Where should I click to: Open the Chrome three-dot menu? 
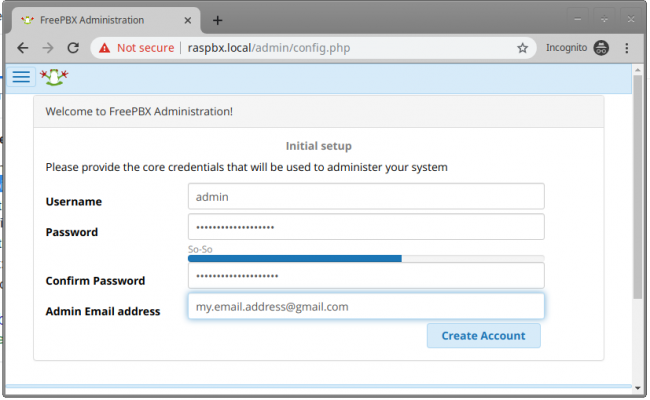coord(627,48)
